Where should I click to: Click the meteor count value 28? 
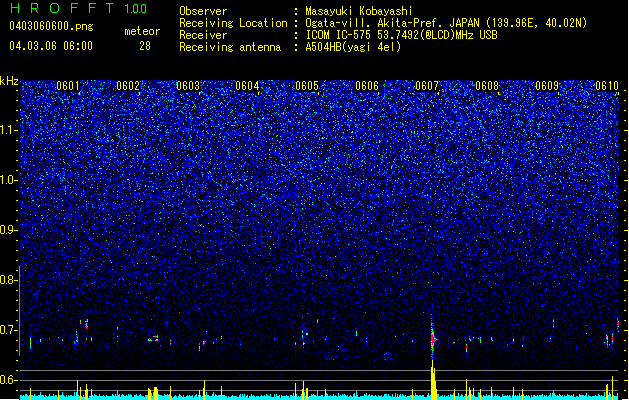(145, 46)
